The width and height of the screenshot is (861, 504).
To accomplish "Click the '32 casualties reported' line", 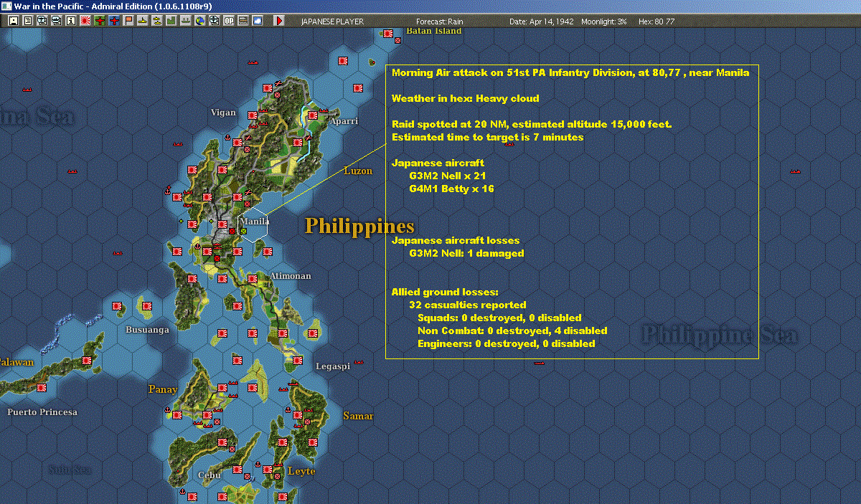I will pos(467,305).
